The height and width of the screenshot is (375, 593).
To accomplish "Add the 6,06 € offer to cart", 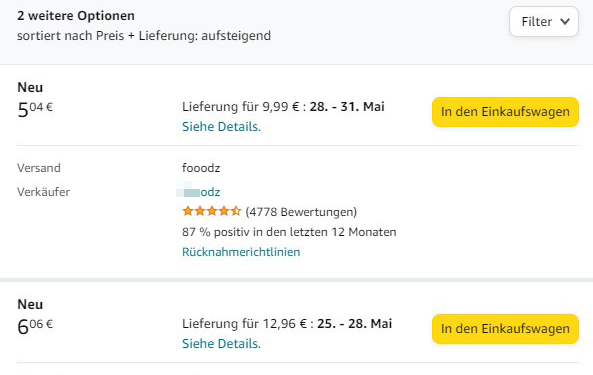I will point(505,329).
